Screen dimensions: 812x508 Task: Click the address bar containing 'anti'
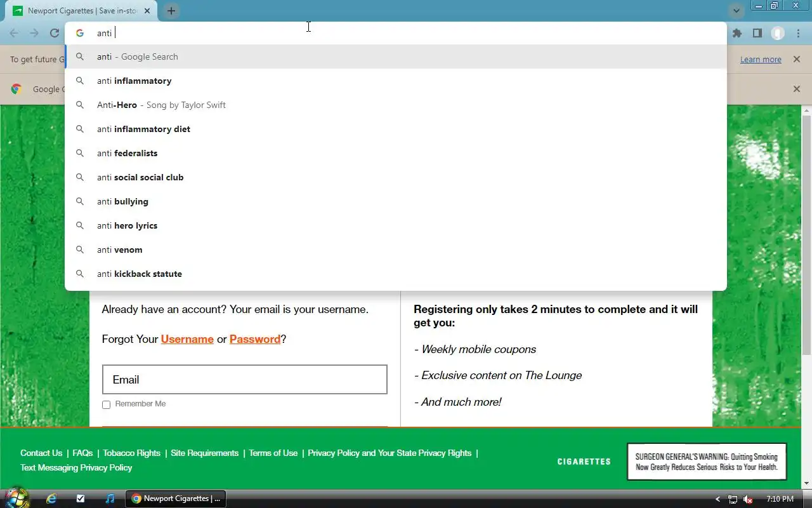pos(396,33)
